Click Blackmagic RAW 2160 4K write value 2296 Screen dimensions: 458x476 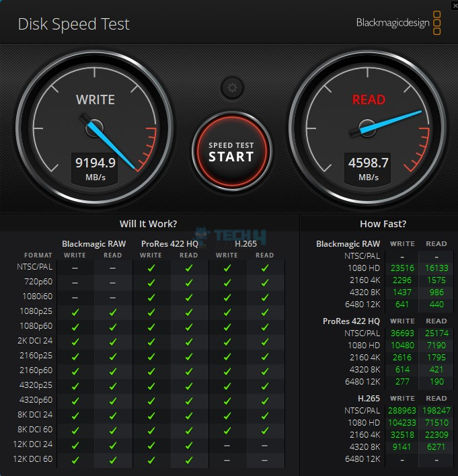(x=402, y=280)
